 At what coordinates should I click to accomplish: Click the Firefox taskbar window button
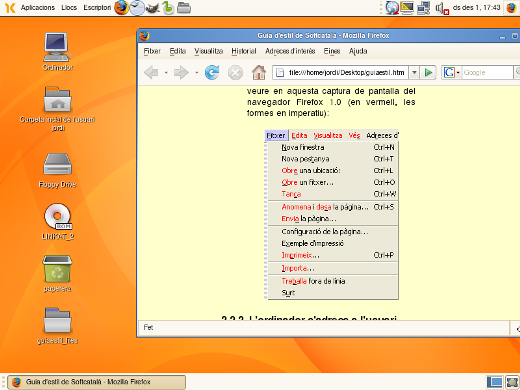pyautogui.click(x=97, y=382)
